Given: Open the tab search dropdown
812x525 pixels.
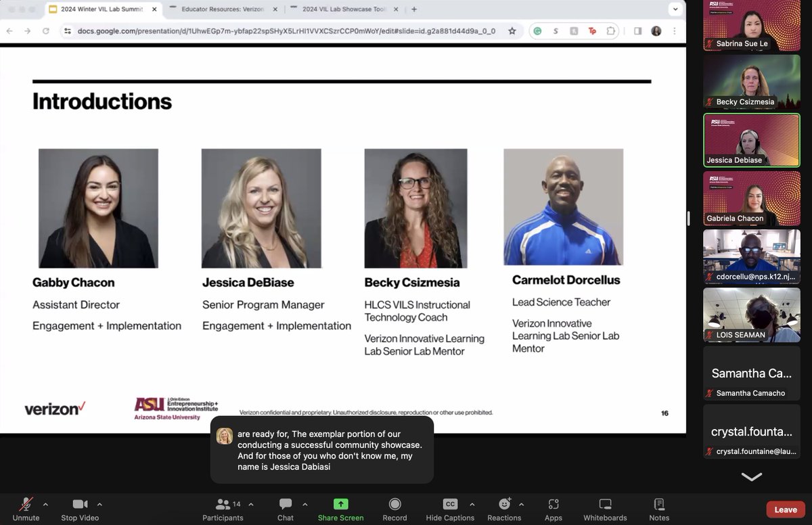Looking at the screenshot, I should pos(675,9).
